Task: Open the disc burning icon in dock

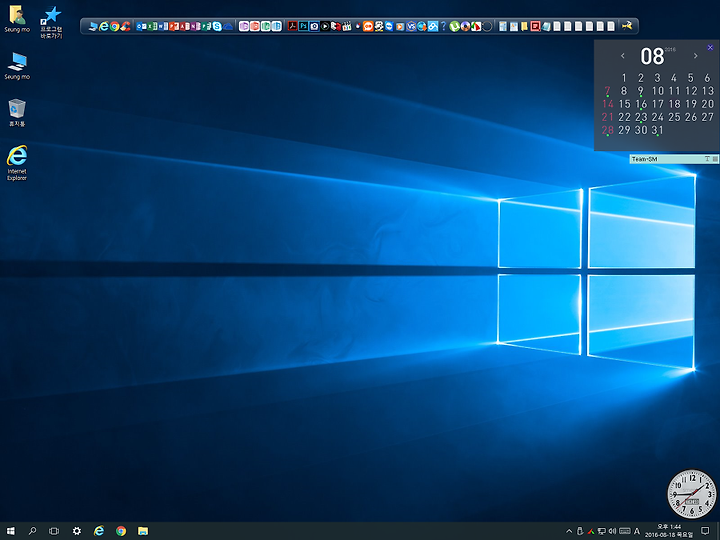Action: 465,26
